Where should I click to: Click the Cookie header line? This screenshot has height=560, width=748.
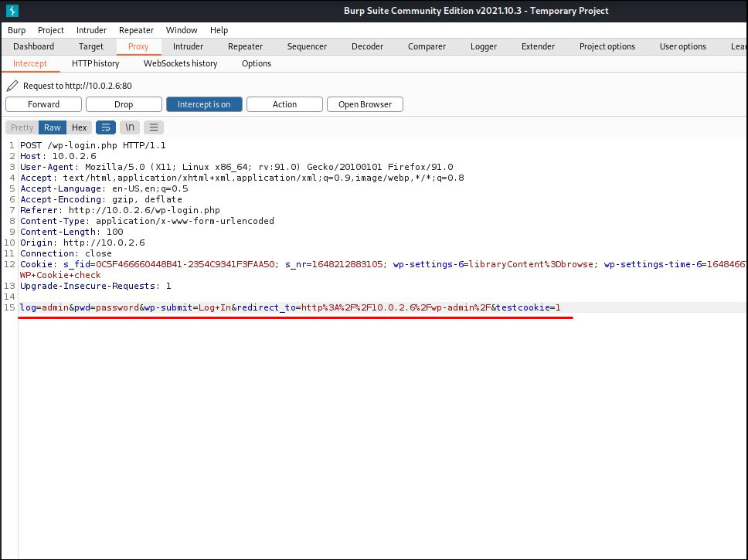(x=383, y=264)
